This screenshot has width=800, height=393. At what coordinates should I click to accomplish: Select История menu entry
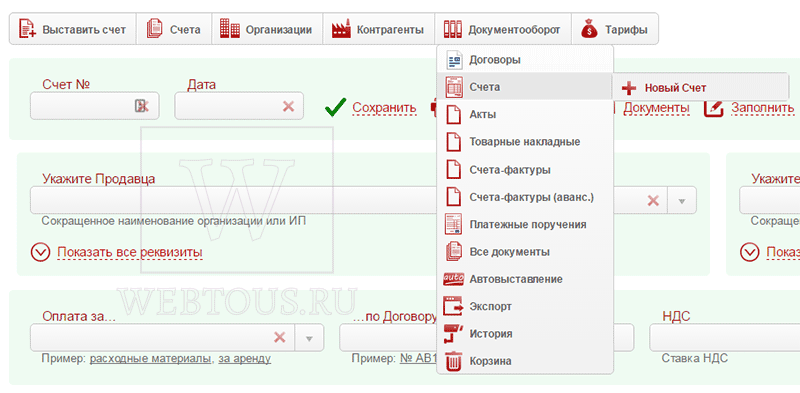[x=525, y=334]
